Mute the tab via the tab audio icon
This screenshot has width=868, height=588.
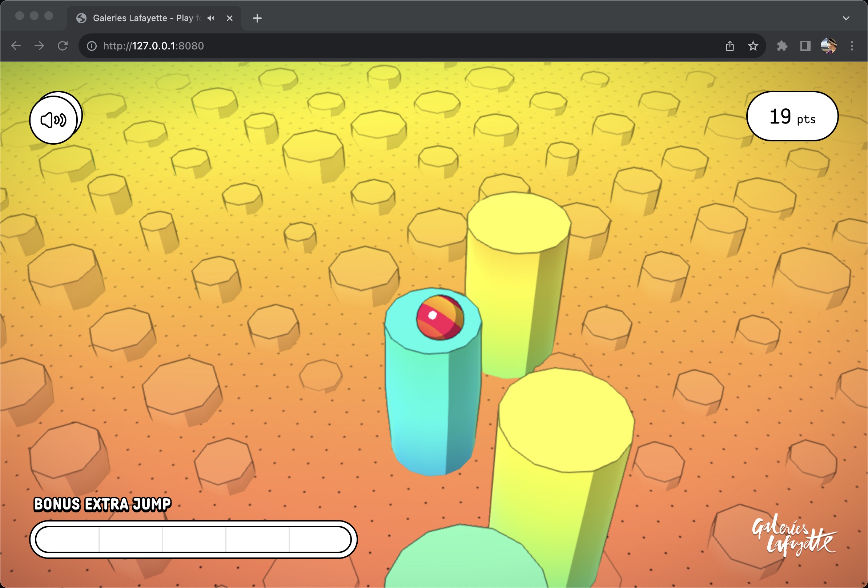[x=211, y=18]
